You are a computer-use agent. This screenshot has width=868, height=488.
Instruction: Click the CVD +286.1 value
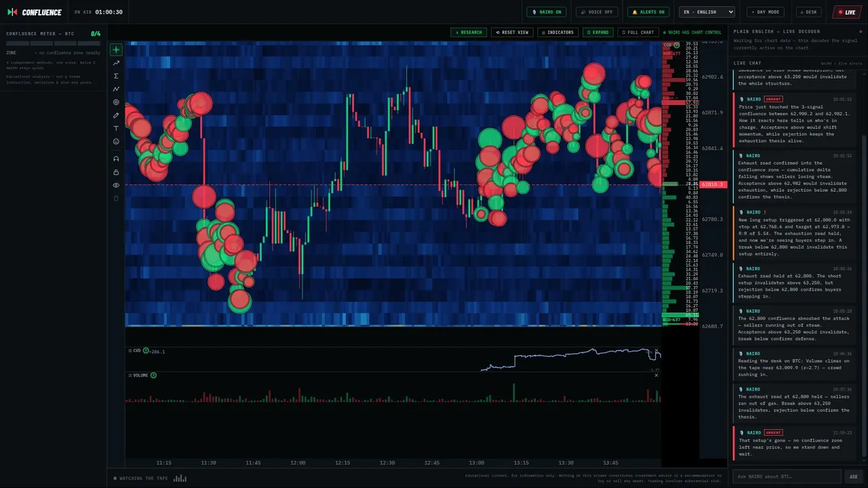coord(157,351)
